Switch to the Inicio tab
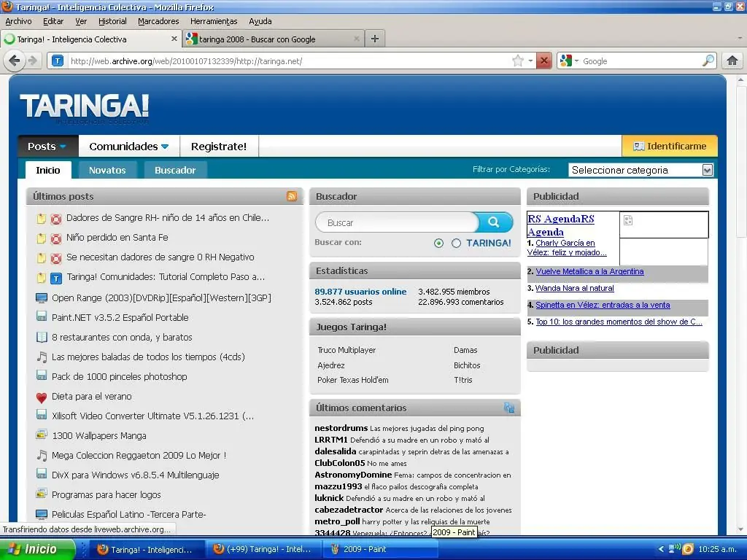747x560 pixels. [x=48, y=170]
